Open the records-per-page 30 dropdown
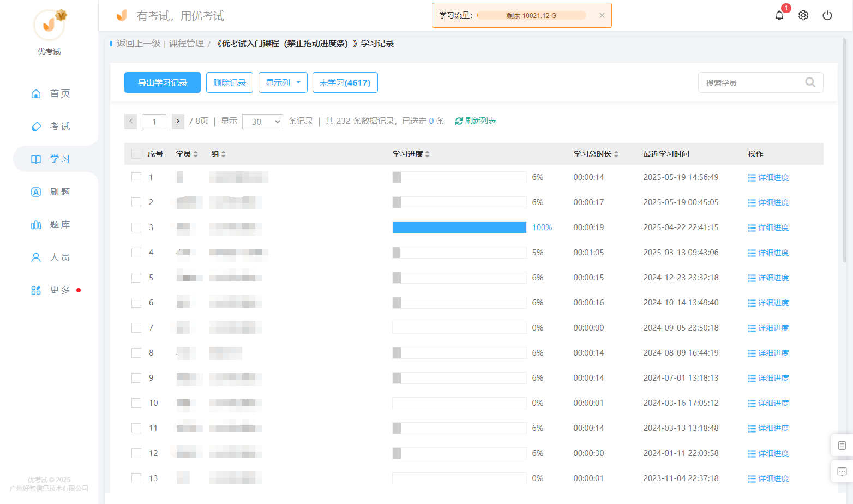The height and width of the screenshot is (504, 853). 263,122
